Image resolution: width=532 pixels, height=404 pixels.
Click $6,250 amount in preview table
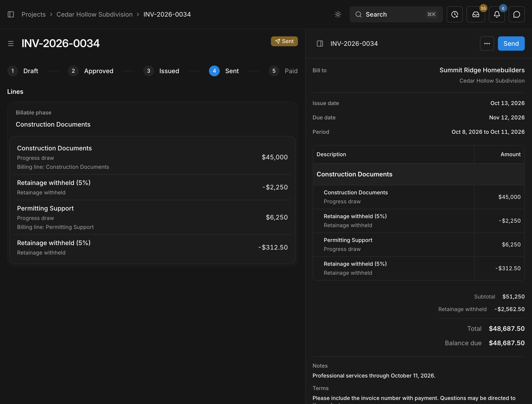pyautogui.click(x=511, y=245)
